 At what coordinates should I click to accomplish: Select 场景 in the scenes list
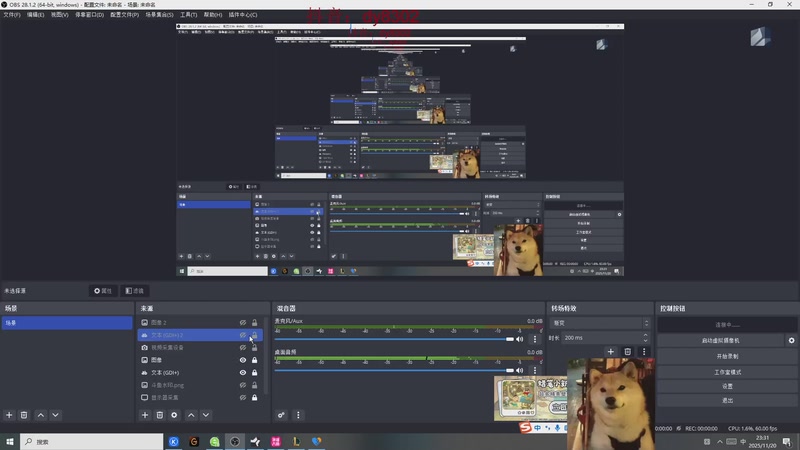(67, 323)
